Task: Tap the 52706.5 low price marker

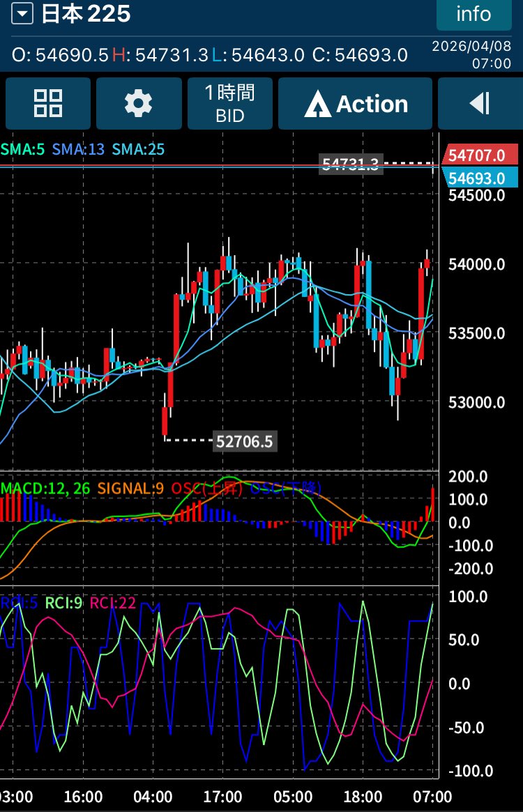Action: [x=244, y=441]
